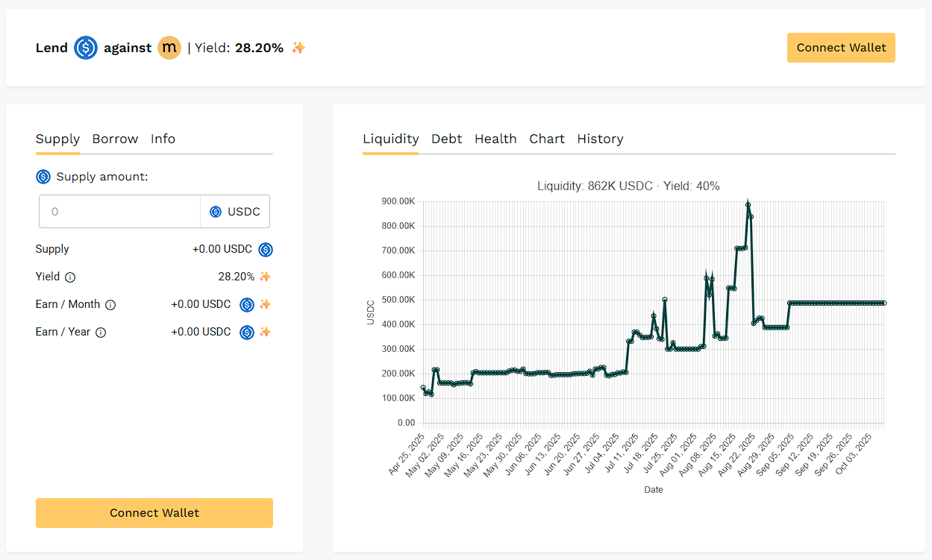Open the Earn / Month info icon
Screen dimensions: 932x560
110,305
